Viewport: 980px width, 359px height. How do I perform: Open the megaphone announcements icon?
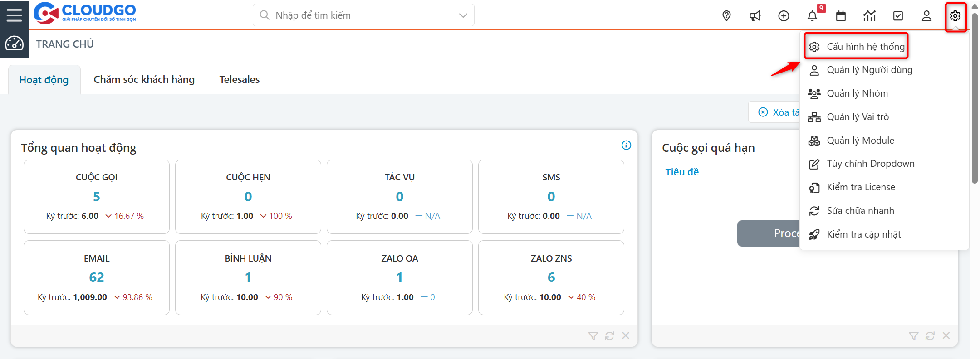pyautogui.click(x=755, y=16)
